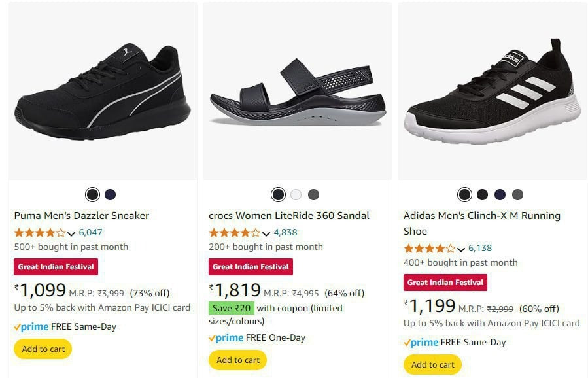Choose white color swatch for crocs sandal
The width and height of the screenshot is (588, 378).
[x=296, y=195]
